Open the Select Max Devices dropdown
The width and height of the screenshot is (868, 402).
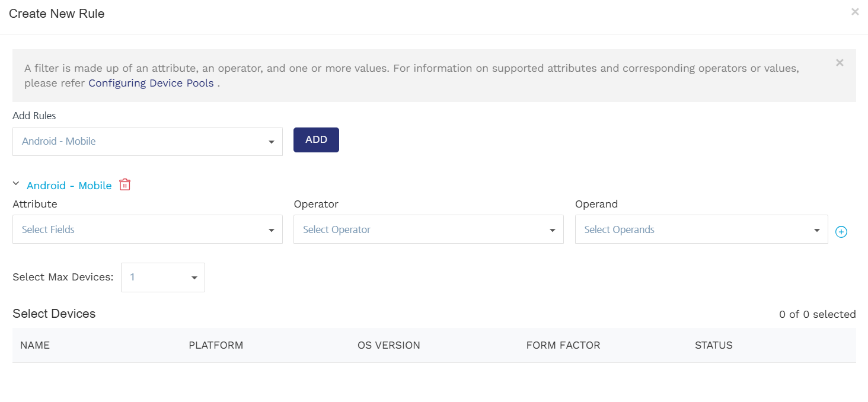click(x=163, y=277)
